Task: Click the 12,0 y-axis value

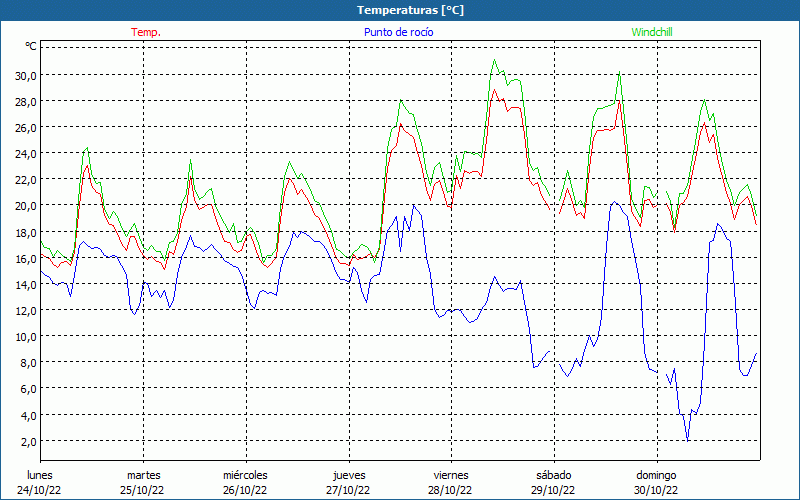Action: tap(27, 310)
